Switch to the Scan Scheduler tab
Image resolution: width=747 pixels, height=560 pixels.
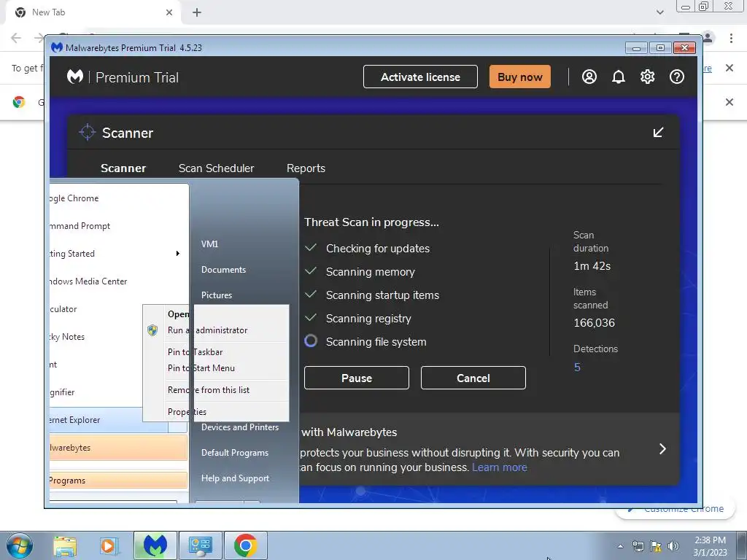click(x=216, y=168)
